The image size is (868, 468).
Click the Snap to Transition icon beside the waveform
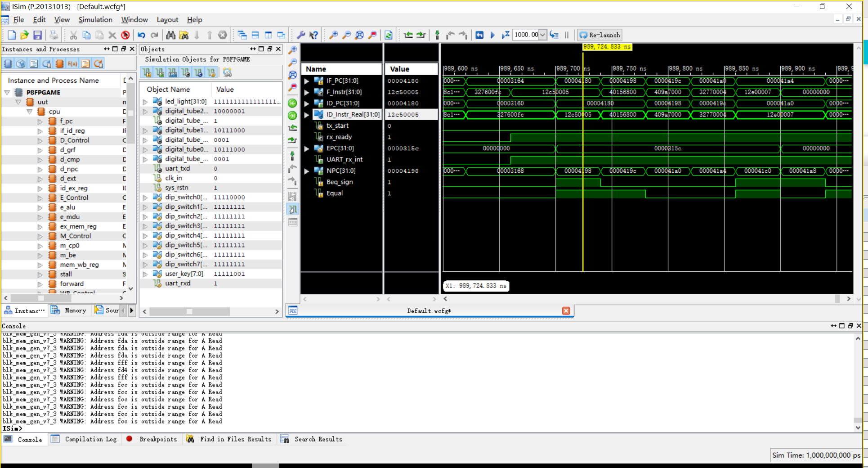(x=293, y=209)
